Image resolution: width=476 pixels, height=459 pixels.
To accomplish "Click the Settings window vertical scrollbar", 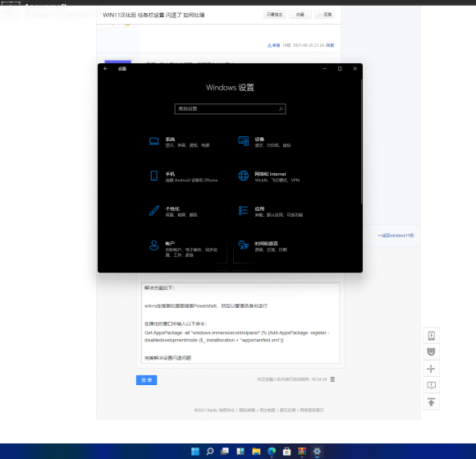I will click(361, 141).
